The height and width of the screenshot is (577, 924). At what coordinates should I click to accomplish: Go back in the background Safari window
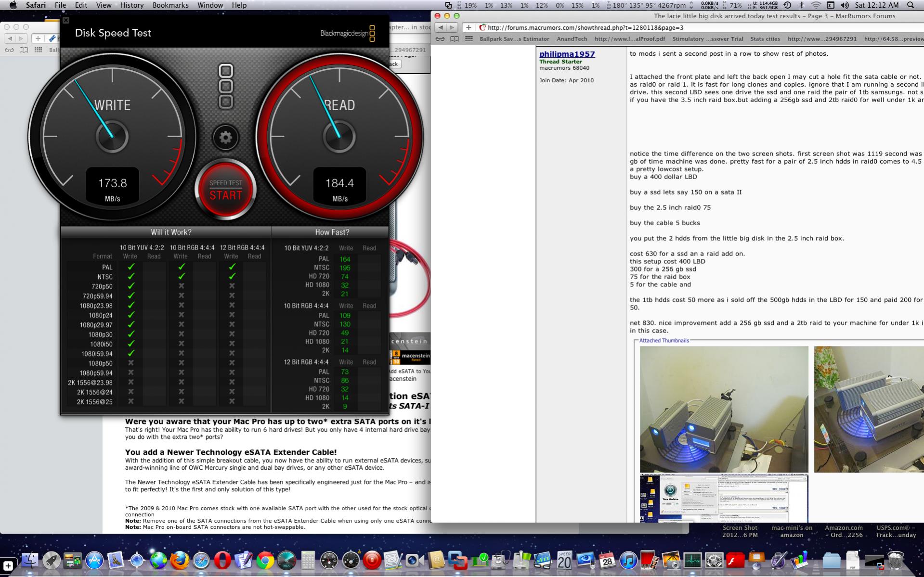click(10, 38)
